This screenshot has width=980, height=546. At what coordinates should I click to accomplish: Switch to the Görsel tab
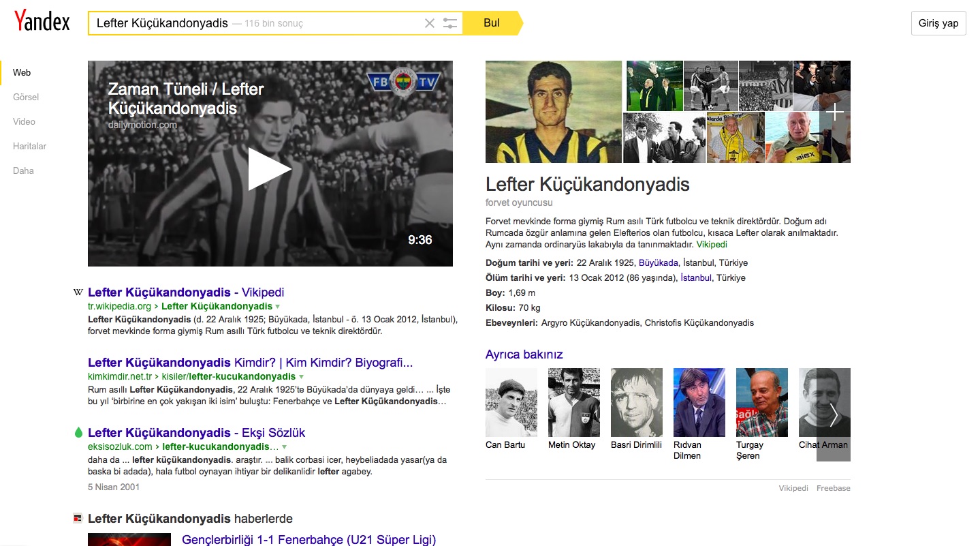(26, 97)
